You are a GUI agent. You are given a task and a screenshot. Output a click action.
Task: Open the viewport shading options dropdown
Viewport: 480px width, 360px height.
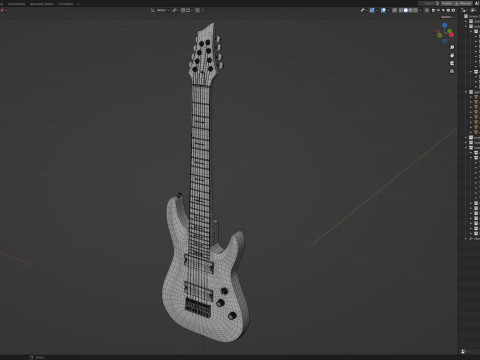[x=420, y=10]
